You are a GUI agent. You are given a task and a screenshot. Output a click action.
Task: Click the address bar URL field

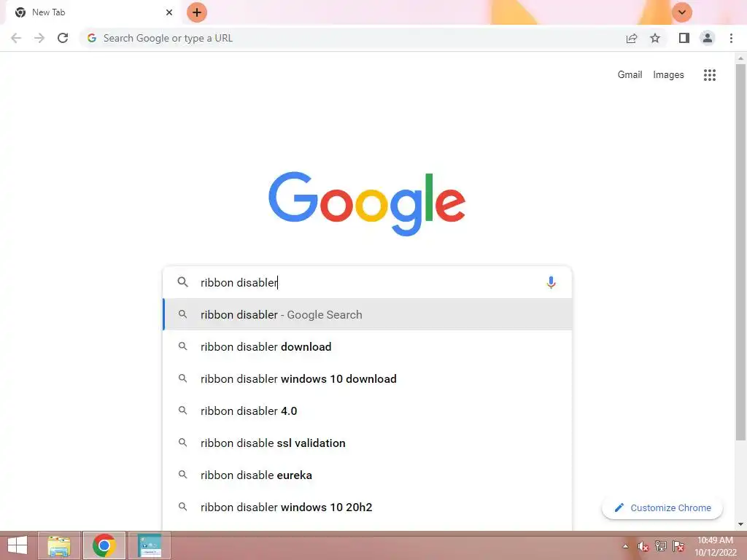(352, 38)
